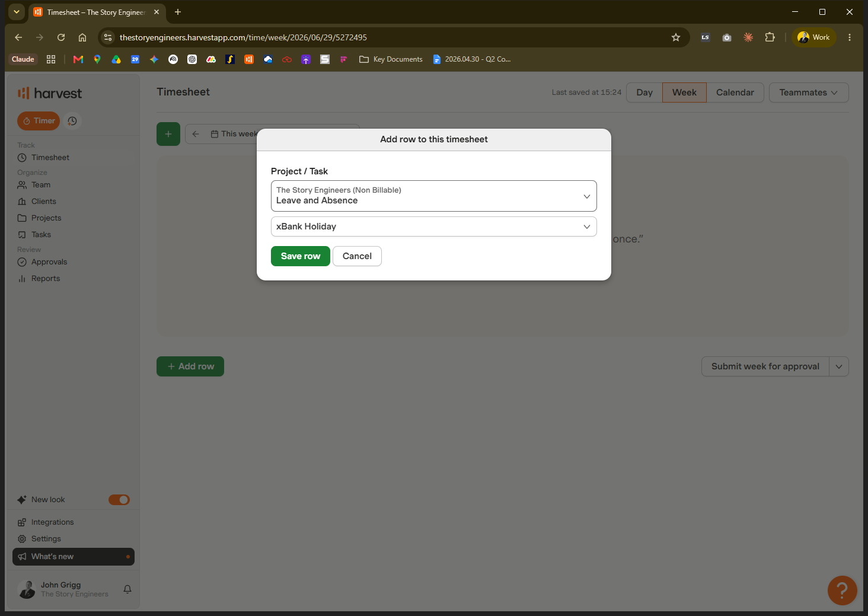Viewport: 868px width, 616px height.
Task: Open the LS extension icon
Action: pyautogui.click(x=705, y=37)
